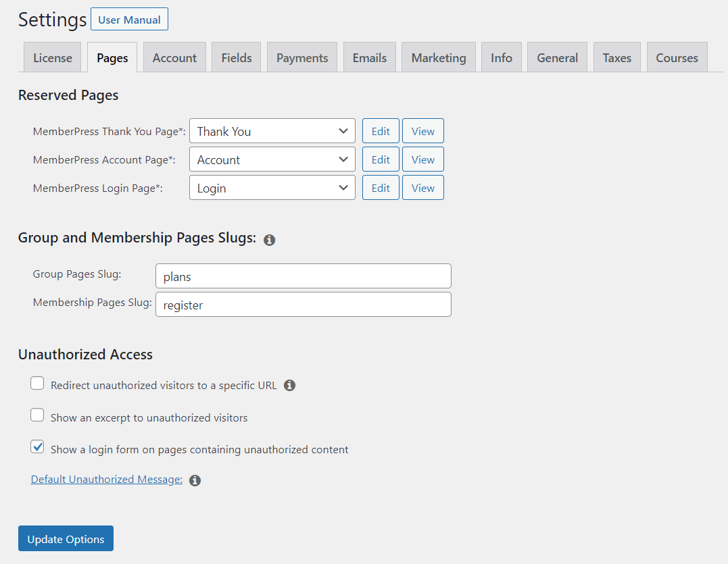728x564 pixels.
Task: Open the Account tab
Action: (x=174, y=57)
